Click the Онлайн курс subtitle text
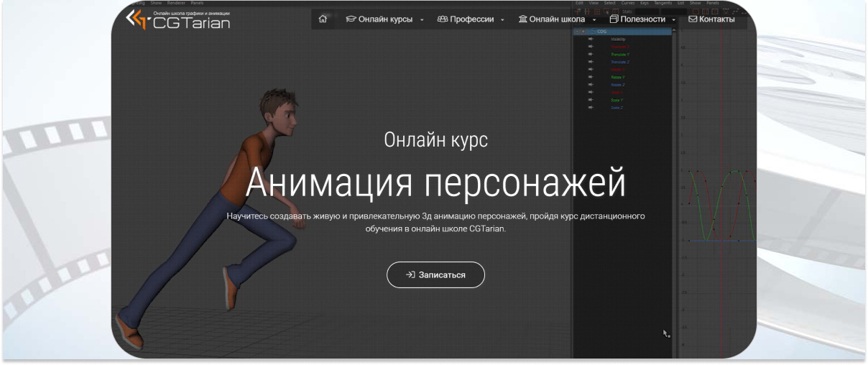The height and width of the screenshot is (365, 868). tap(435, 139)
